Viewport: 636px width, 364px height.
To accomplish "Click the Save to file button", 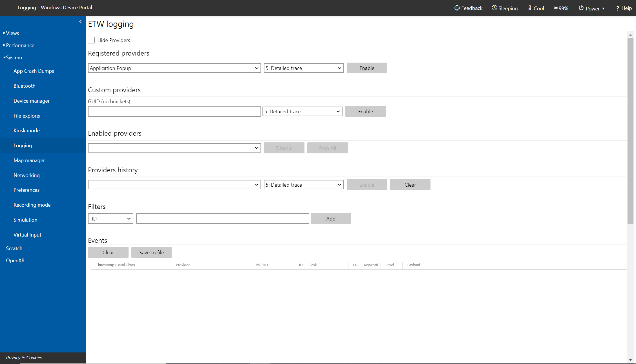I will pyautogui.click(x=152, y=252).
